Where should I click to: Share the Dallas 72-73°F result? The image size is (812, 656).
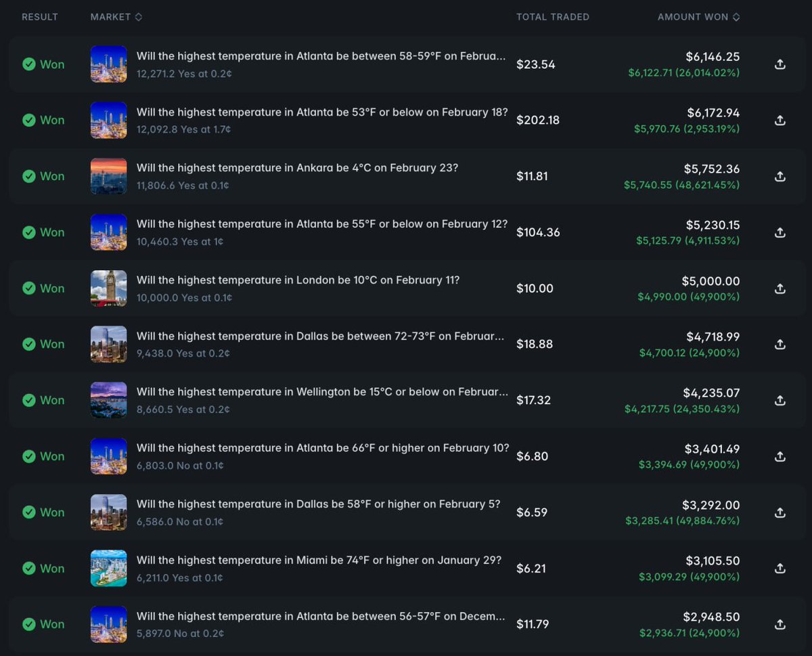780,344
